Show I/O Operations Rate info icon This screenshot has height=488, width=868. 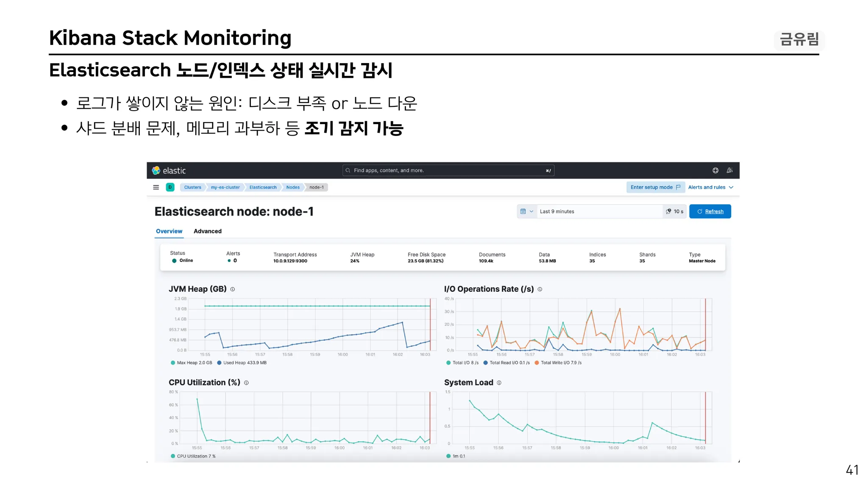point(540,289)
